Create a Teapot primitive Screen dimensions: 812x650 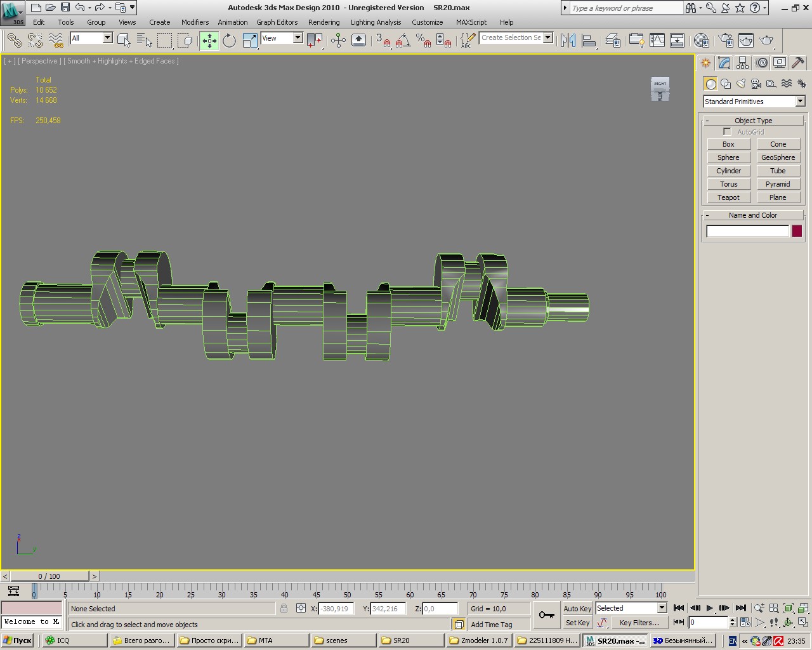click(x=728, y=198)
